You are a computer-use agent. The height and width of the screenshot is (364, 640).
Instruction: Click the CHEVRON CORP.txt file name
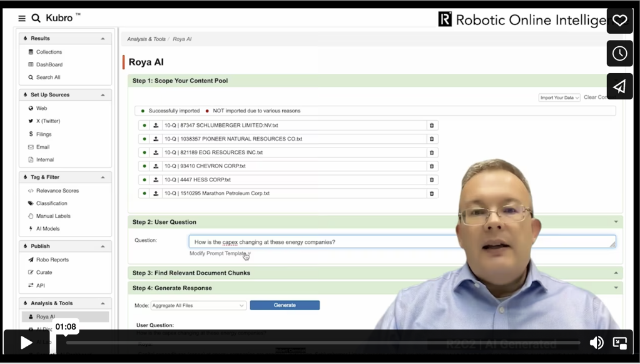pyautogui.click(x=205, y=166)
